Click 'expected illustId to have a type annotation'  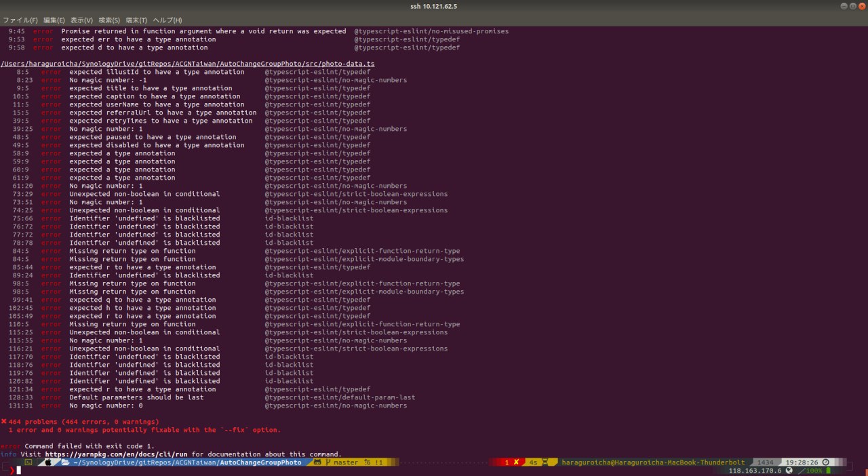coord(157,72)
